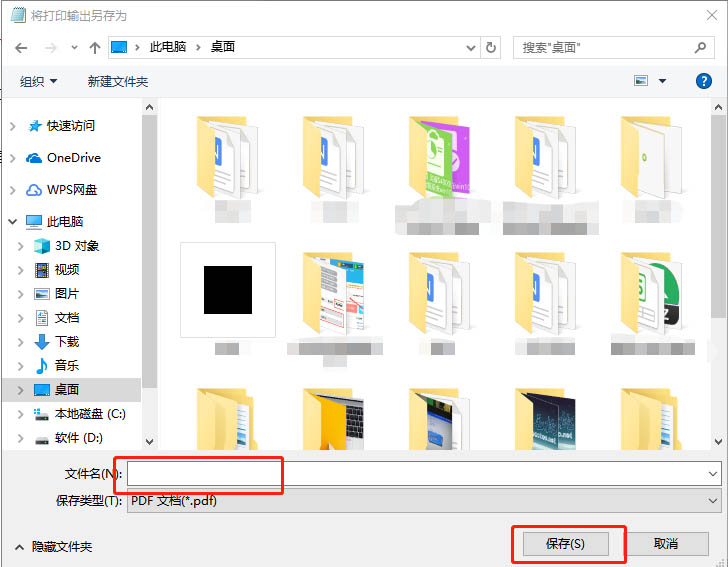Viewport: 728px width, 567px height.
Task: Expand the 软件 (D:) drive node
Action: (x=20, y=438)
